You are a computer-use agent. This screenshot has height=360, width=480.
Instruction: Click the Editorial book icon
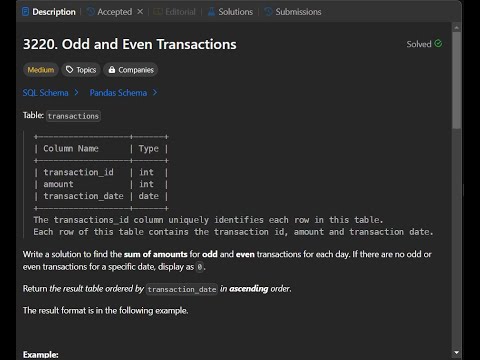158,12
